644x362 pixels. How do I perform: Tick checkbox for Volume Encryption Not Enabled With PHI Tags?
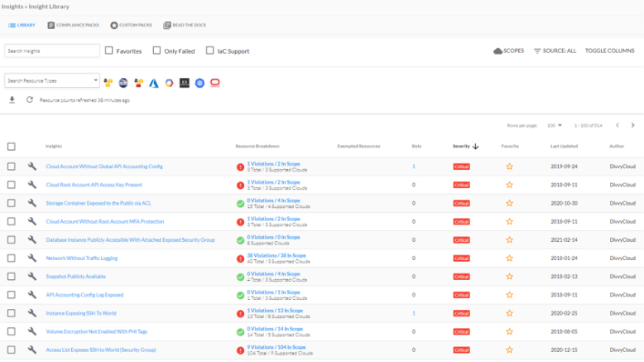pos(11,331)
